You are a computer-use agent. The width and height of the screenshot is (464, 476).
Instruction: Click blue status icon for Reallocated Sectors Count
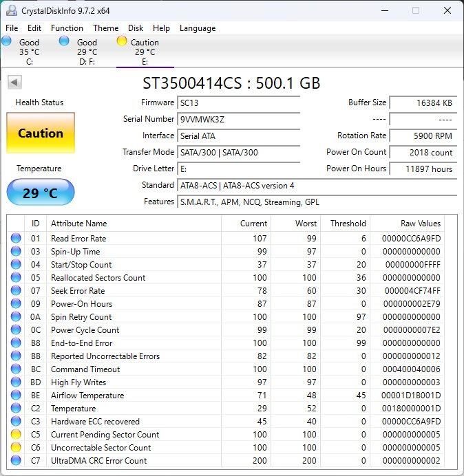(16, 277)
